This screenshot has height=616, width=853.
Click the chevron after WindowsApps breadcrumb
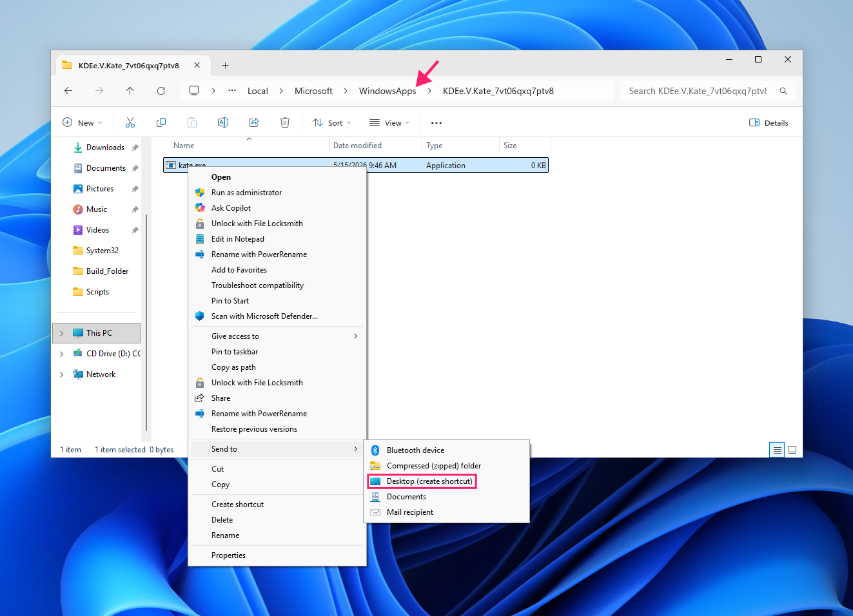coord(429,91)
